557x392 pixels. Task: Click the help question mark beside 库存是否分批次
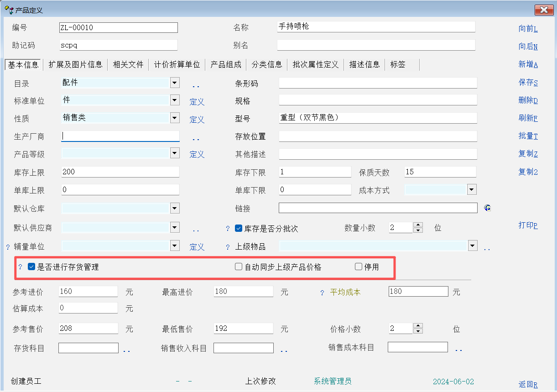(228, 229)
